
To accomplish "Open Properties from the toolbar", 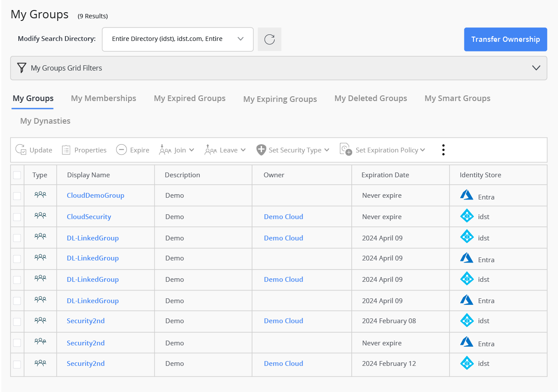I will [66, 150].
